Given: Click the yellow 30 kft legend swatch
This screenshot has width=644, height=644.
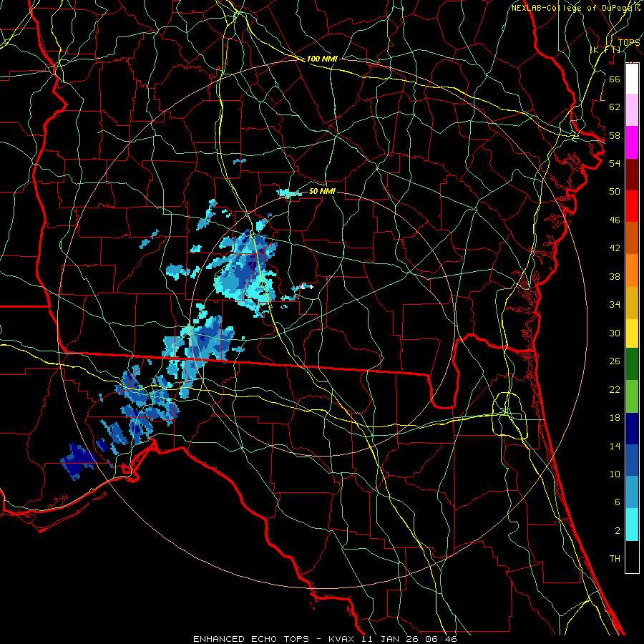Looking at the screenshot, I should [x=632, y=333].
